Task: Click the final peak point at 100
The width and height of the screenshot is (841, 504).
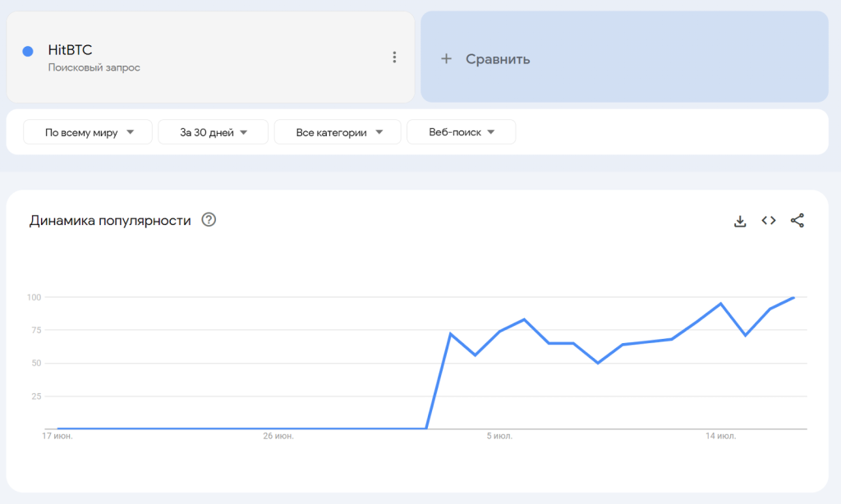Action: (793, 298)
